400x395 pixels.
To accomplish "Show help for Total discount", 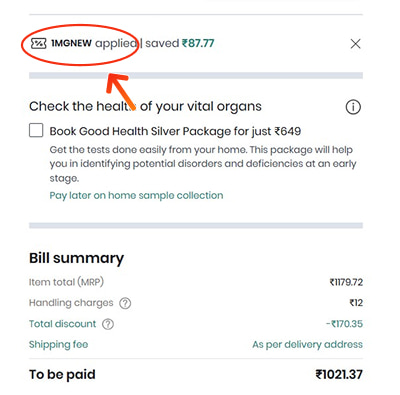I will 108,324.
